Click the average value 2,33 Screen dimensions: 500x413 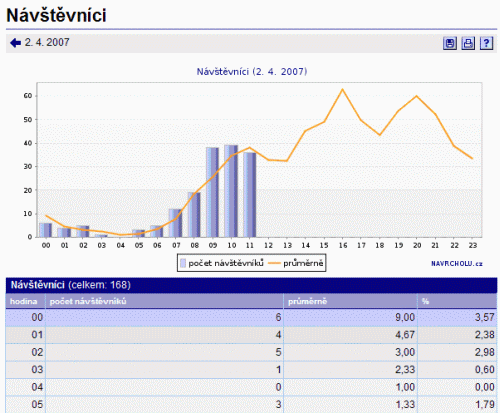[405, 370]
